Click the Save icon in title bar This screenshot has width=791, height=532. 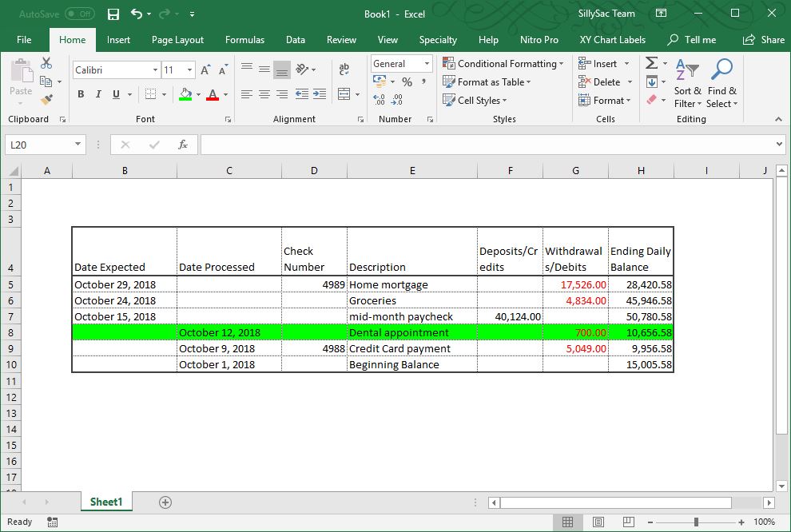coord(113,14)
